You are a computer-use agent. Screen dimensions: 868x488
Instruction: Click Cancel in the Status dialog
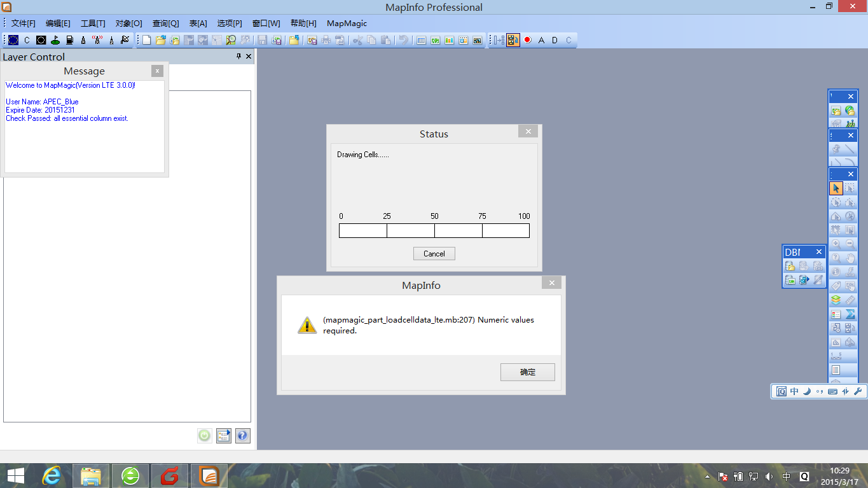434,253
